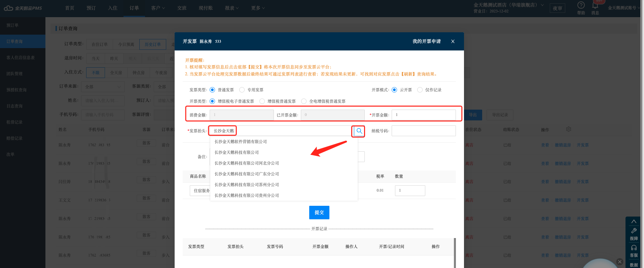This screenshot has width=644, height=268.
Task: Open 预授权查询 in left sidebar
Action: [23, 90]
